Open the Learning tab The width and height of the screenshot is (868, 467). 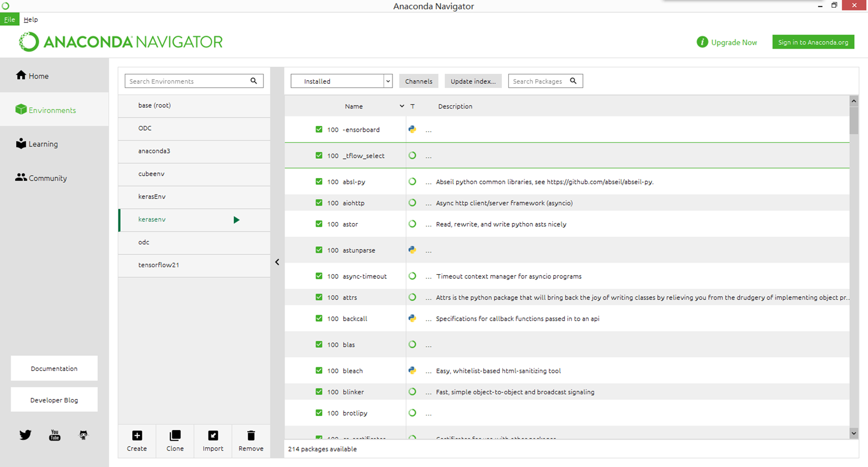pos(54,144)
